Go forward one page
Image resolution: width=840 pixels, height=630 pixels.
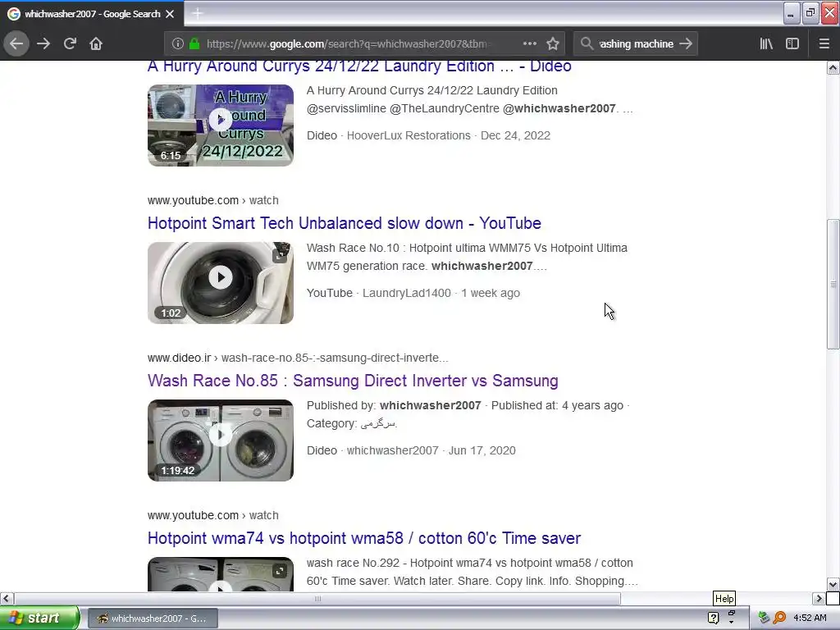(x=43, y=43)
